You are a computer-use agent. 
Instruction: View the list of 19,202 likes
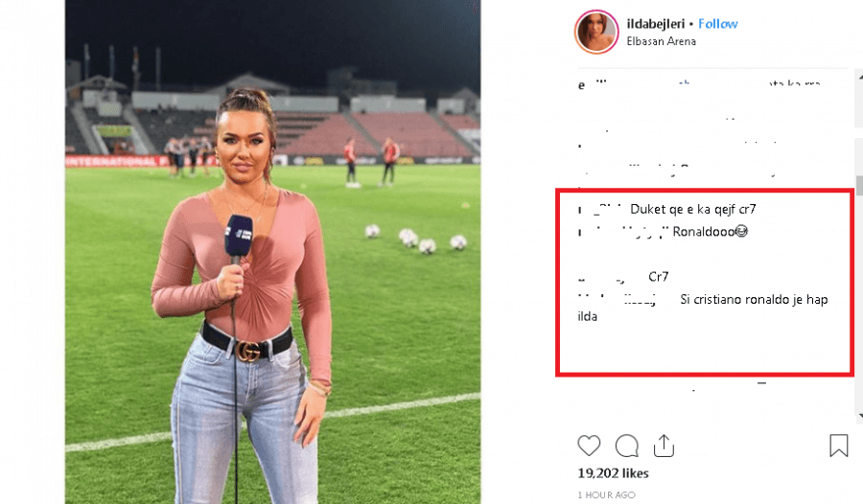[613, 473]
